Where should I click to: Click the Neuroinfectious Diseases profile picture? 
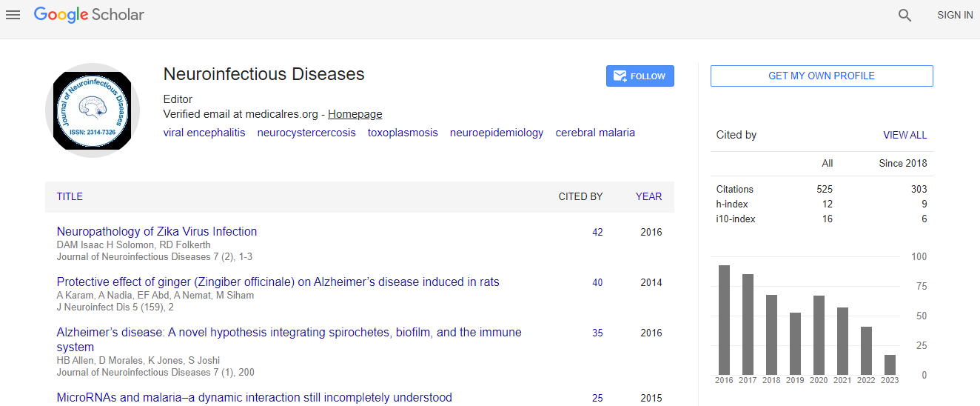[92, 110]
